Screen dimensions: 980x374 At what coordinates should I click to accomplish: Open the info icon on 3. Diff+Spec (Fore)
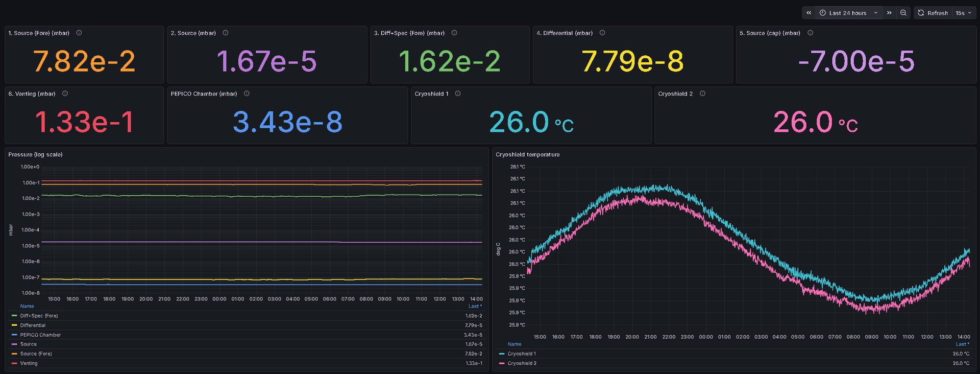pyautogui.click(x=454, y=33)
